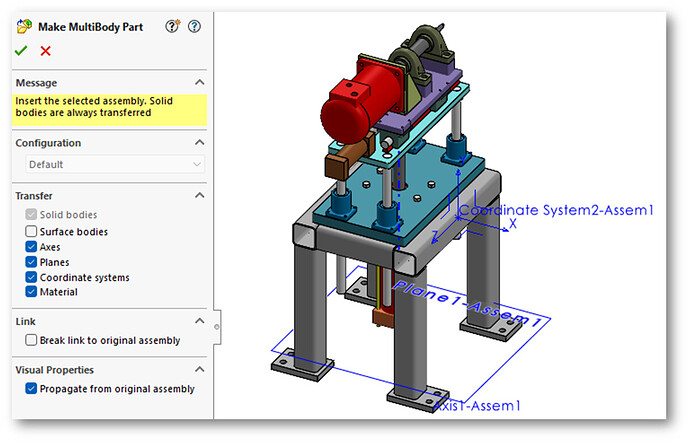Toggle the disabled Solid bodies checkbox

[31, 214]
